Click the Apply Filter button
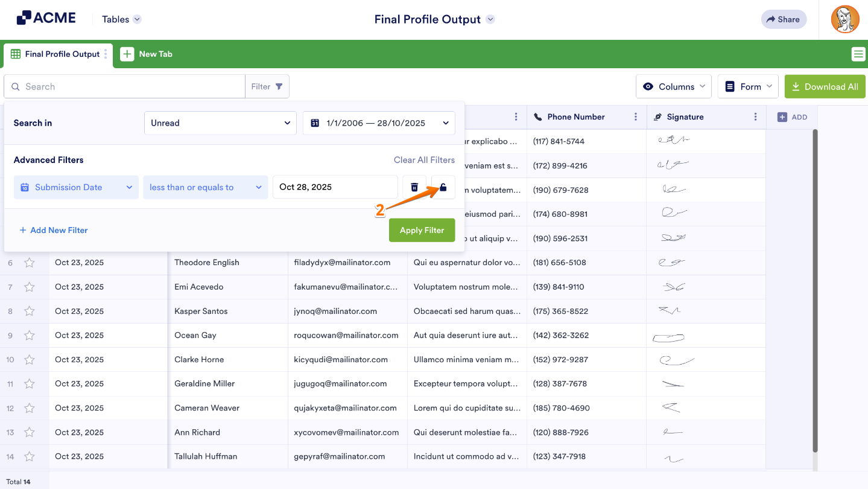The height and width of the screenshot is (489, 868). click(422, 230)
